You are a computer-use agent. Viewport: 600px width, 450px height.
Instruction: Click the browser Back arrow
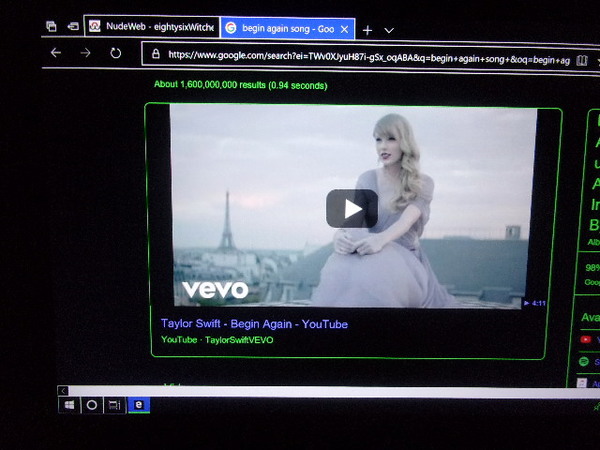point(56,53)
